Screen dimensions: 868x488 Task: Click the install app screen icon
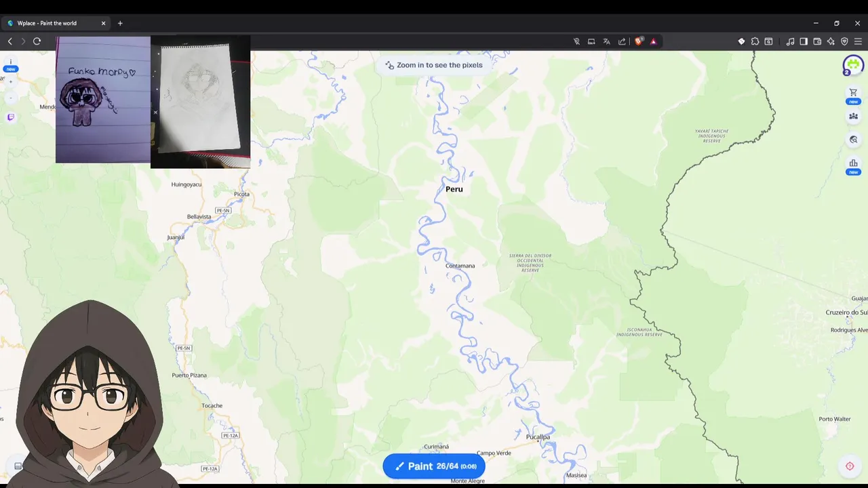(591, 41)
